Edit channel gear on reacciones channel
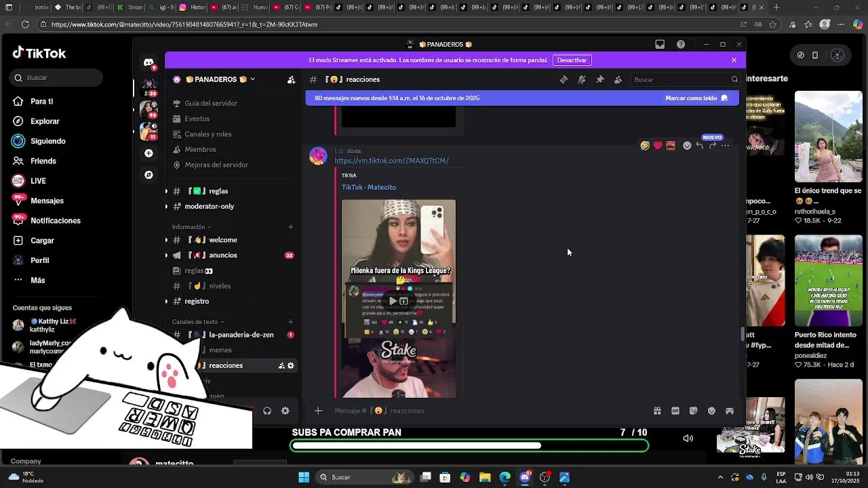 [x=291, y=365]
